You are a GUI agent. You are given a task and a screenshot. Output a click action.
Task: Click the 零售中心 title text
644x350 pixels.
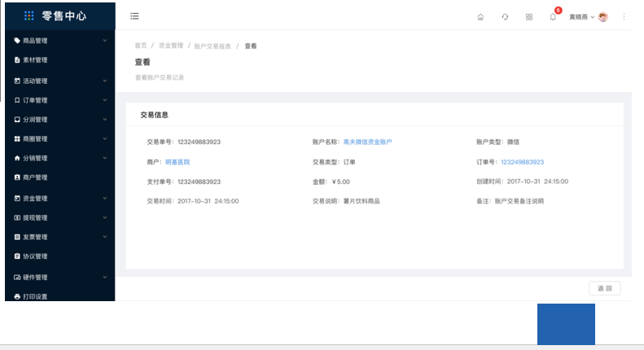pos(64,16)
